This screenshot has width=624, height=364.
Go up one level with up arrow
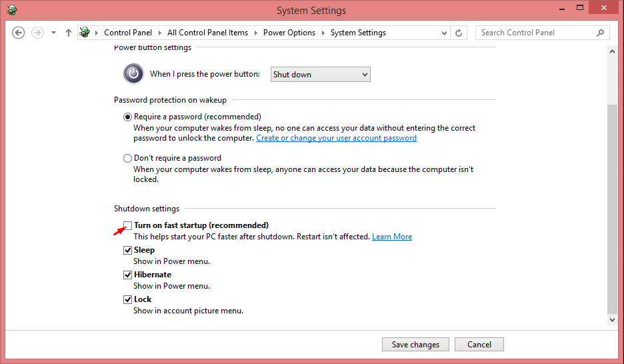point(69,33)
